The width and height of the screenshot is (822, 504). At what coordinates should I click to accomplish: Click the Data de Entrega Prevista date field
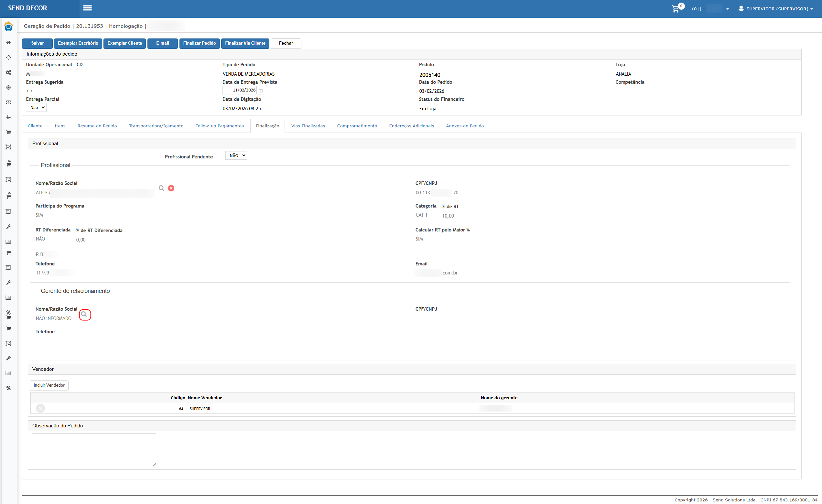tap(241, 91)
